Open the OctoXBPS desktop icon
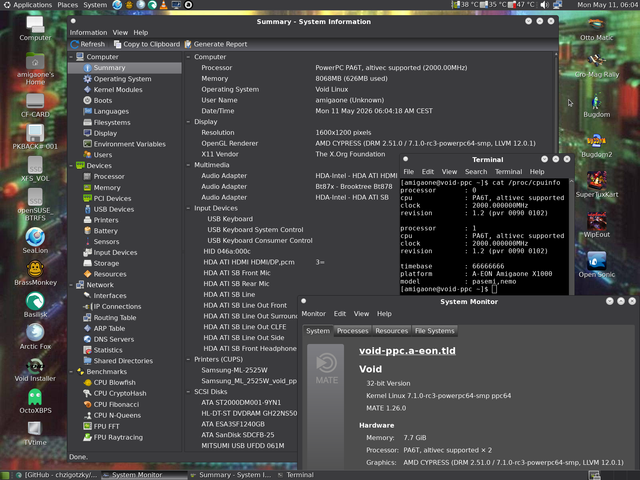The width and height of the screenshot is (640, 480). click(35, 401)
